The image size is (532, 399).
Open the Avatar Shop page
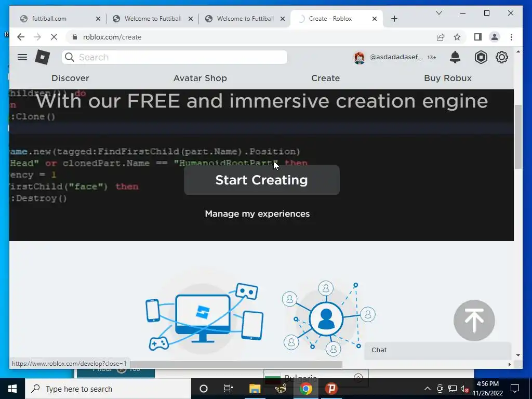200,78
